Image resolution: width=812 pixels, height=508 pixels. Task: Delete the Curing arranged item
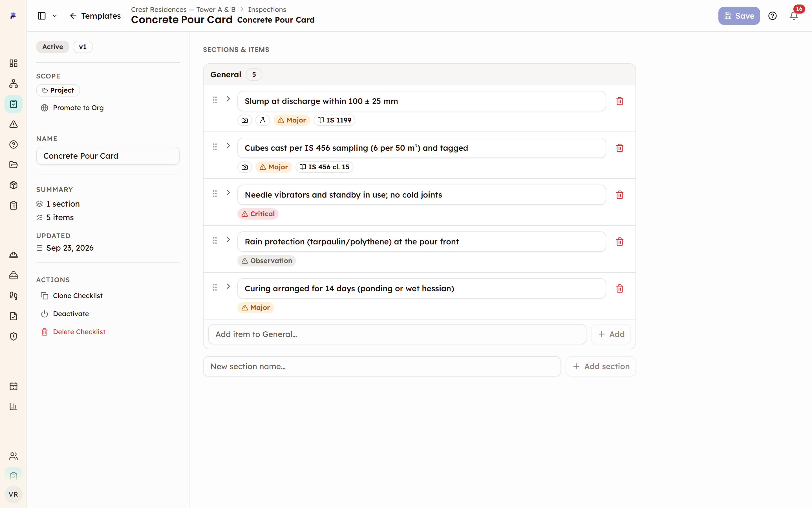[x=619, y=289]
